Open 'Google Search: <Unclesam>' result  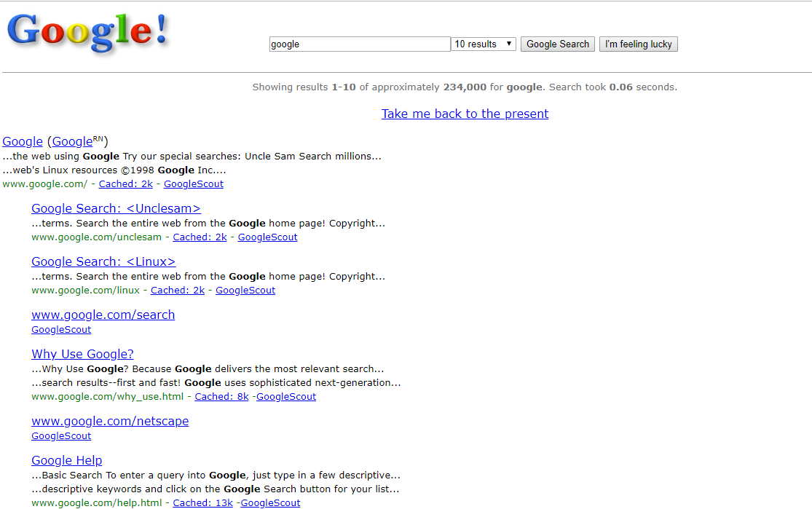(116, 208)
